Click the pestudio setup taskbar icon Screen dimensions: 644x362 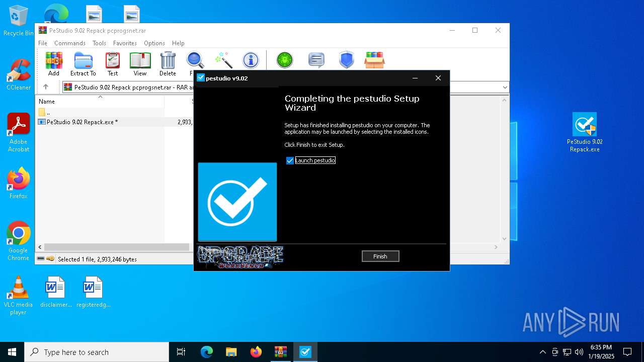pos(305,352)
